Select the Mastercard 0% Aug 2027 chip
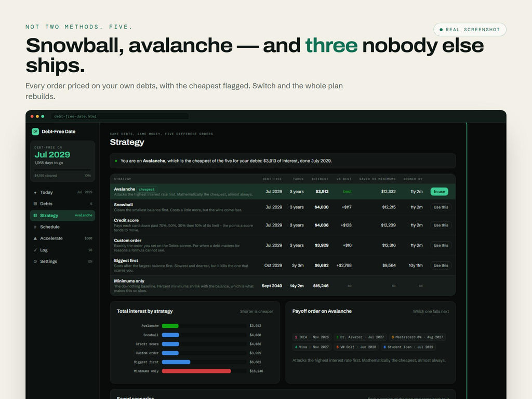This screenshot has height=399, width=532. tap(417, 337)
